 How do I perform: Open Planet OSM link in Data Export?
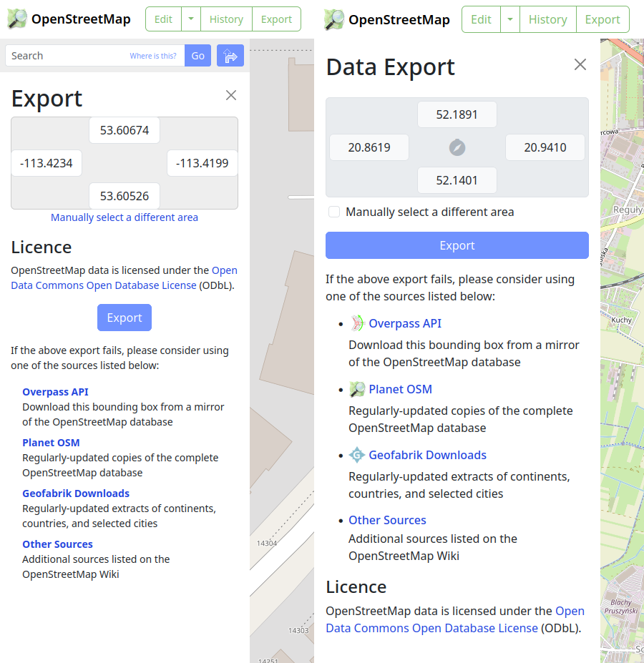point(400,389)
